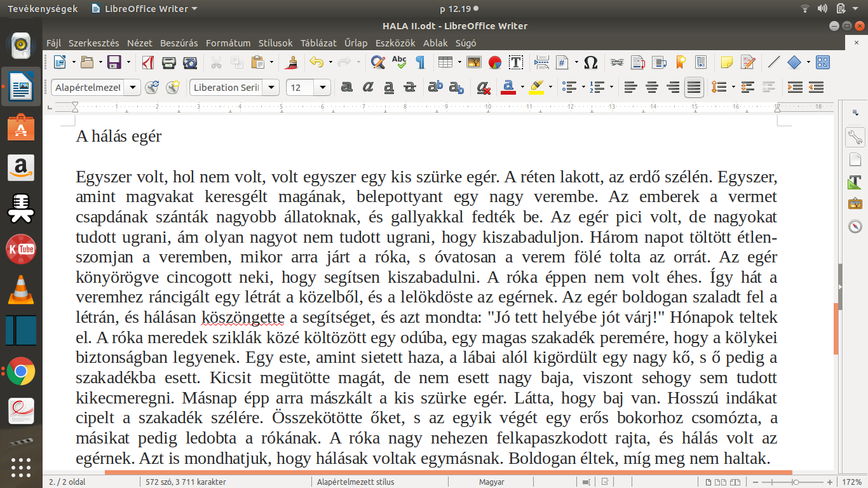Open the font name dropdown list
This screenshot has height=488, width=868.
pos(272,87)
